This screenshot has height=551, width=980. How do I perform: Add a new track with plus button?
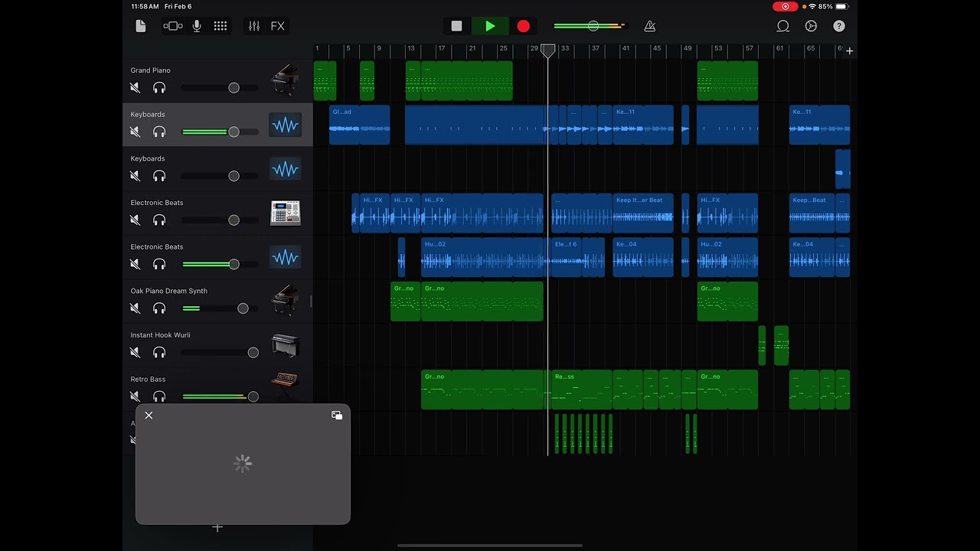(217, 527)
